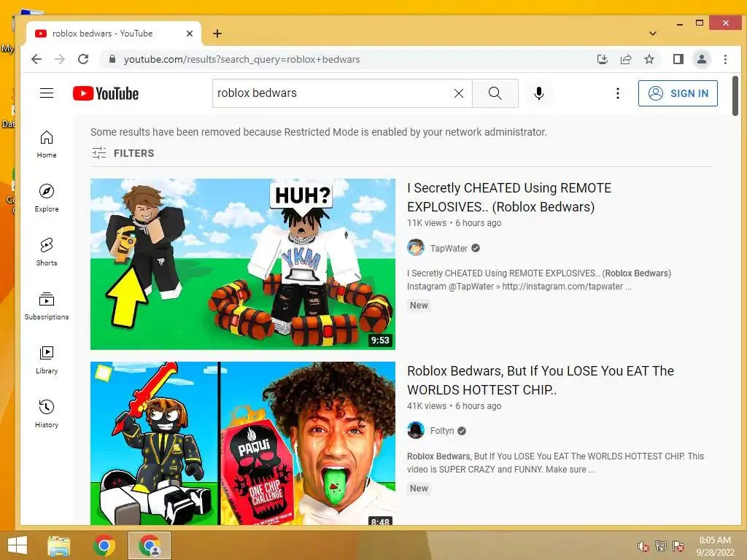Open the REMOTE EXPLOSIVES video thumbnail
The width and height of the screenshot is (747, 560).
click(x=243, y=264)
